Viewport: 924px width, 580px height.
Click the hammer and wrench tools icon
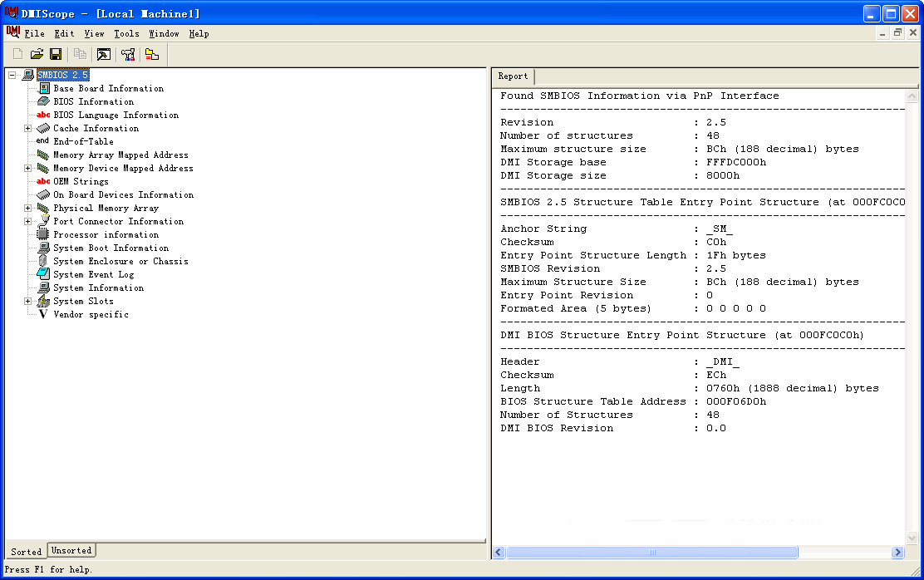(x=128, y=55)
